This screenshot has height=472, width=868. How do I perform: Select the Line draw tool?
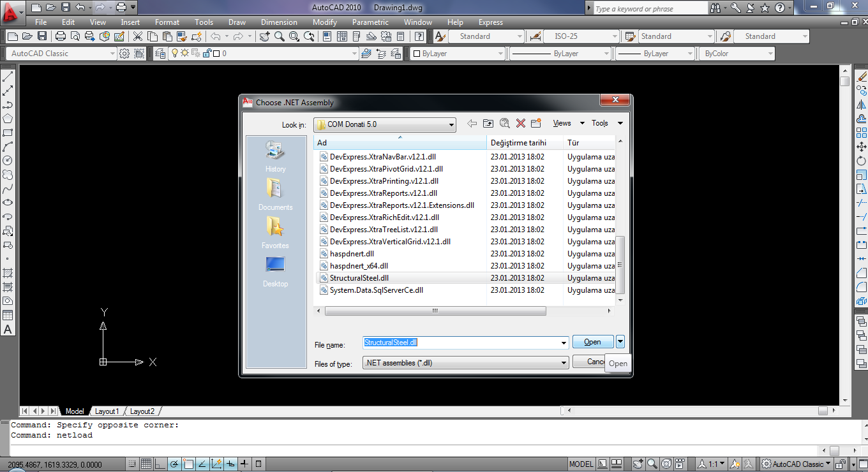point(8,77)
